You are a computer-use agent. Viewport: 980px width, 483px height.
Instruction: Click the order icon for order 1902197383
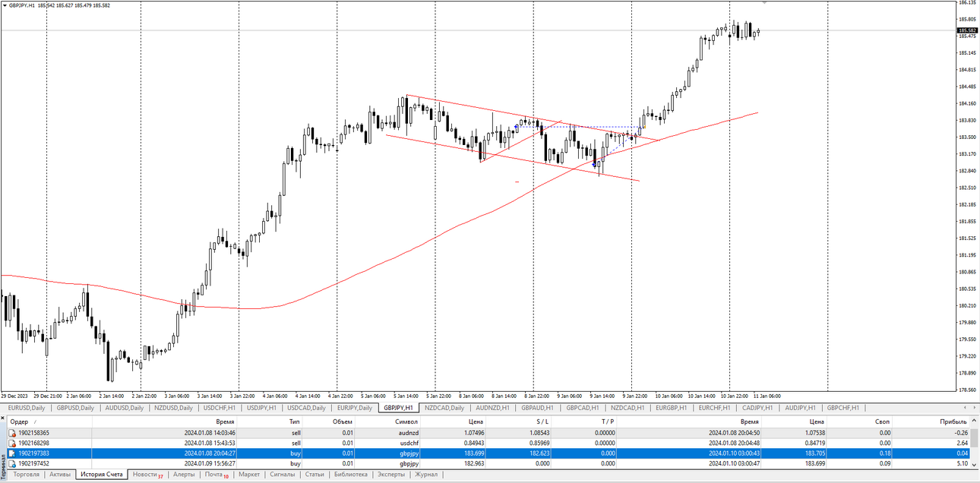(12, 453)
